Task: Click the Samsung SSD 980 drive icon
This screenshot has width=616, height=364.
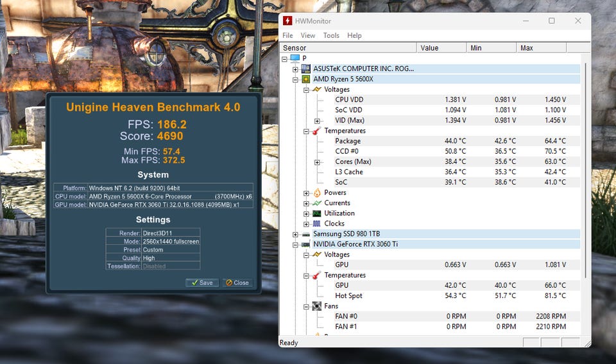Action: point(305,234)
